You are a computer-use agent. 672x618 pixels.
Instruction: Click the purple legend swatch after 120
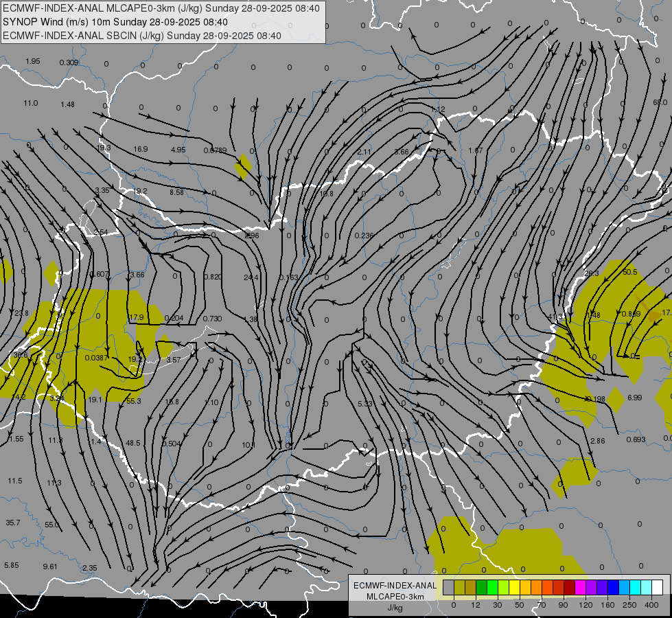[592, 587]
